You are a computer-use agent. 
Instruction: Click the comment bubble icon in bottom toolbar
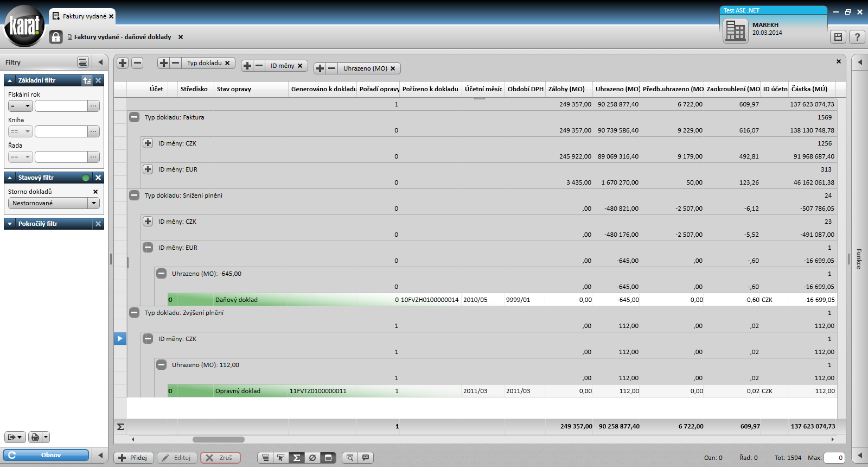point(366,458)
